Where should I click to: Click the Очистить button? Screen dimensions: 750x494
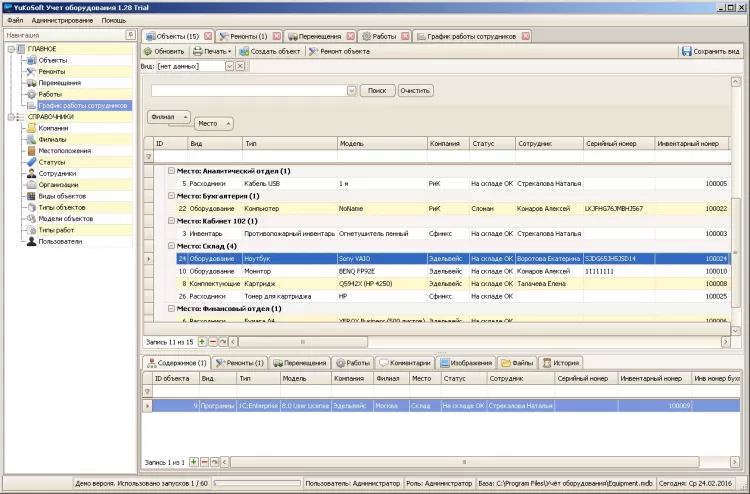[x=414, y=90]
